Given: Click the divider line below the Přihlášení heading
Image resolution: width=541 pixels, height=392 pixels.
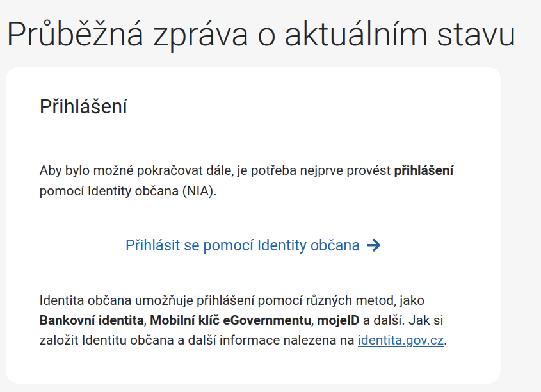Looking at the screenshot, I should click(253, 140).
